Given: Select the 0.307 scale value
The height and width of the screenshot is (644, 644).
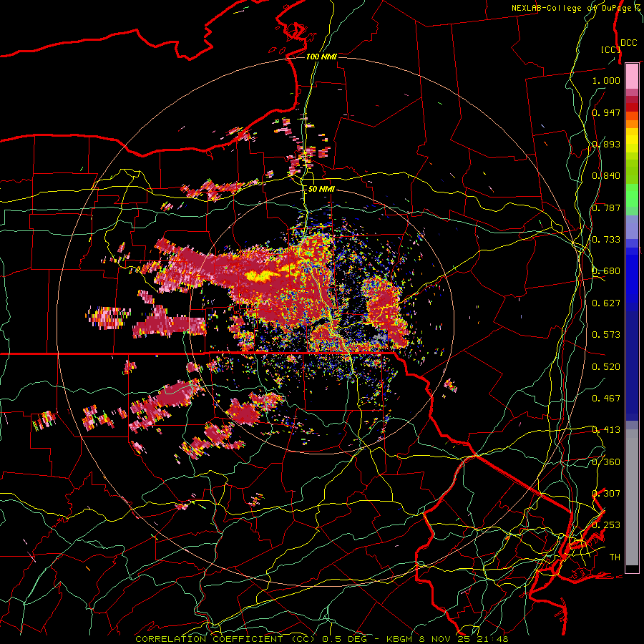Looking at the screenshot, I should pyautogui.click(x=606, y=494).
